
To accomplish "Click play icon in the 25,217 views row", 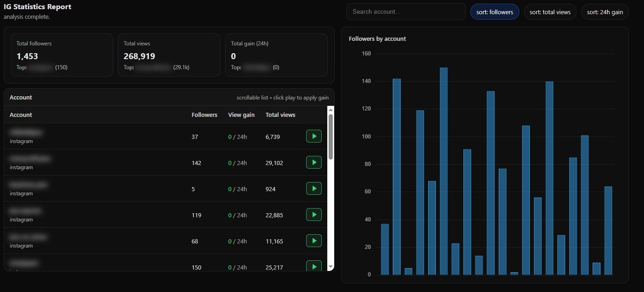I will (314, 266).
